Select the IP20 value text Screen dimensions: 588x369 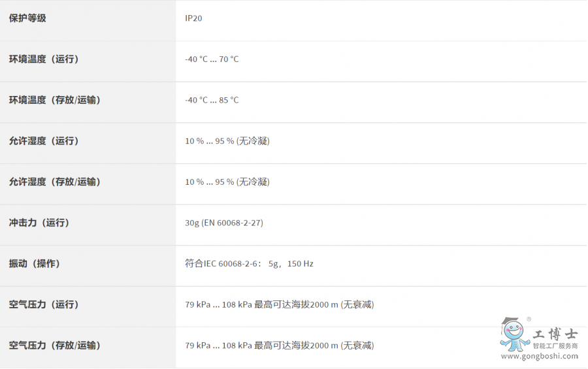click(193, 18)
